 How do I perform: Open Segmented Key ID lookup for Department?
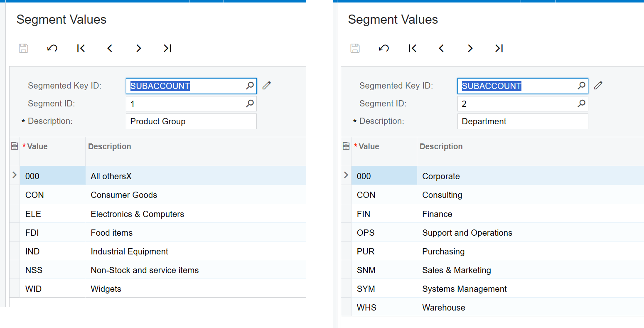click(x=581, y=86)
